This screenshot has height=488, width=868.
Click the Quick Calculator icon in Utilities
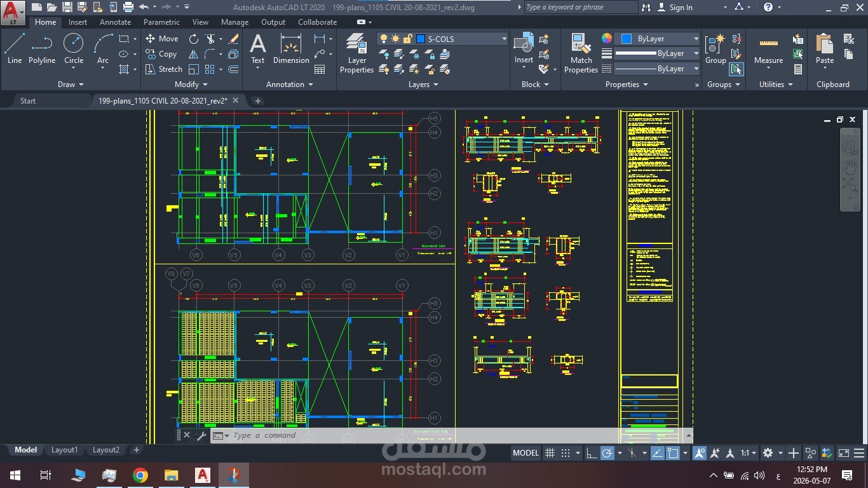798,69
